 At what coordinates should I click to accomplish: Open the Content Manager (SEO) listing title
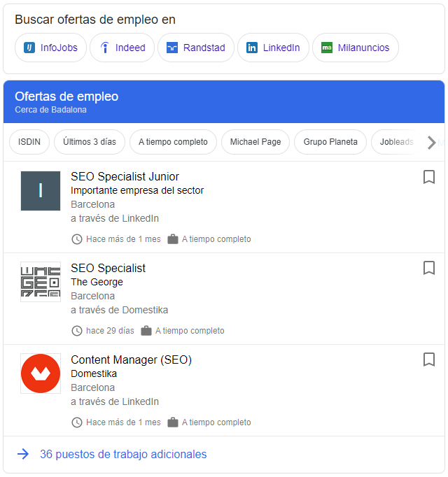132,360
